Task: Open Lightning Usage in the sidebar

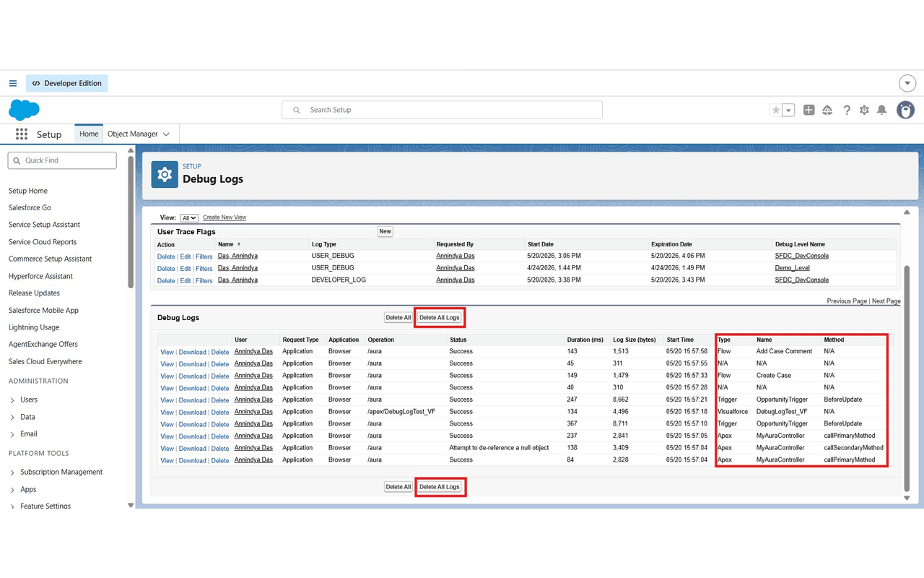Action: [34, 327]
